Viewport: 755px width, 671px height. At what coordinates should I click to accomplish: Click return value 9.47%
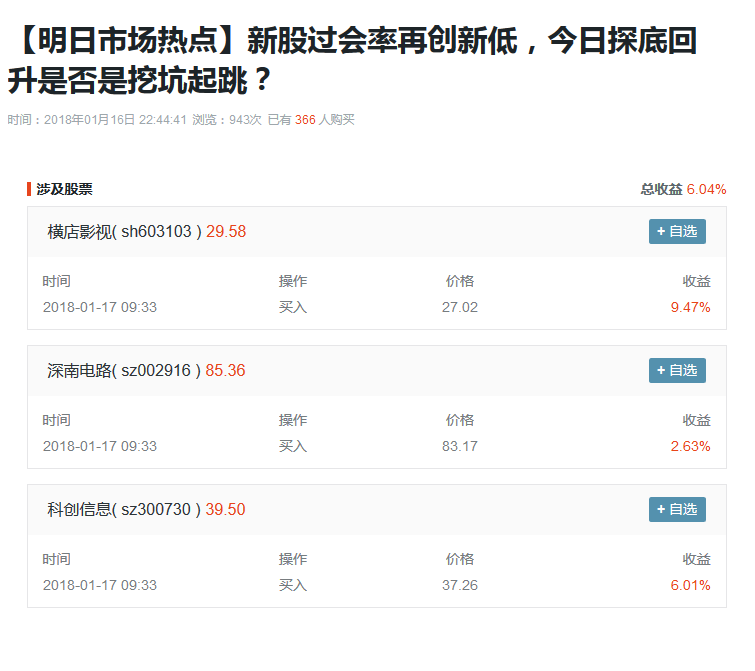click(690, 307)
